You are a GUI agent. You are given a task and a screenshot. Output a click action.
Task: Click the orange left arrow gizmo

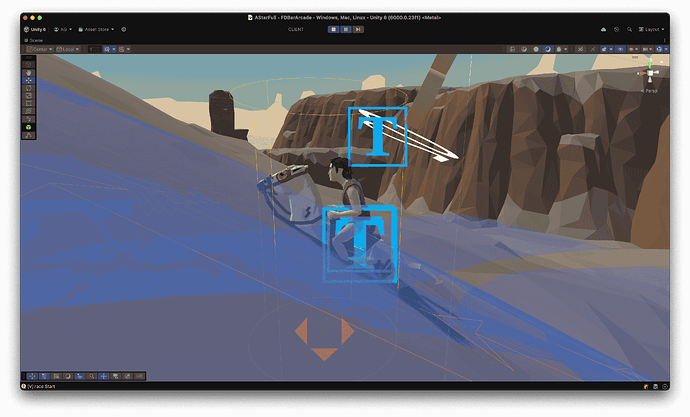(301, 331)
